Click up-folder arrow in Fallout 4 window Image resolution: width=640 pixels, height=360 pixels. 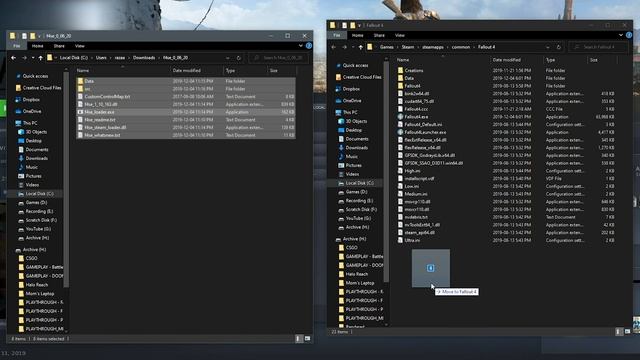pyautogui.click(x=360, y=47)
